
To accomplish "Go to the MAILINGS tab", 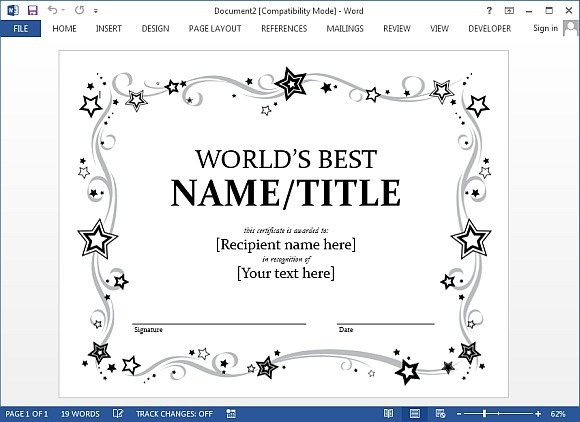I will pos(345,28).
